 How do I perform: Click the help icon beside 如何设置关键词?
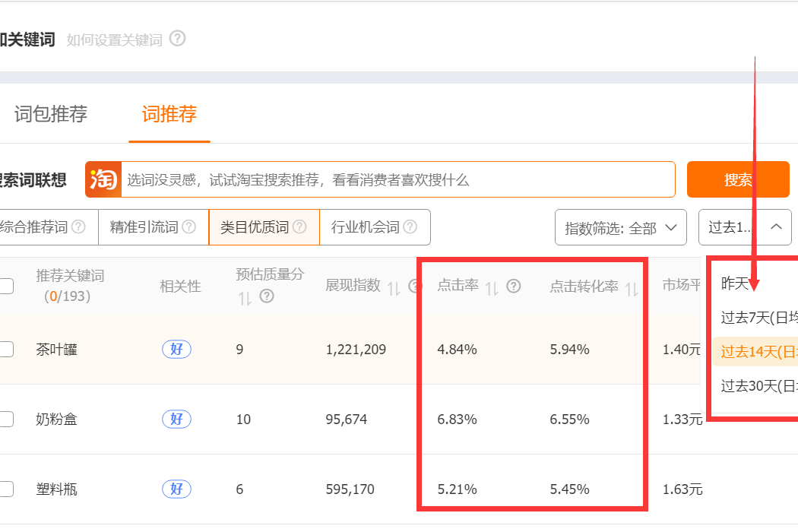pyautogui.click(x=178, y=39)
